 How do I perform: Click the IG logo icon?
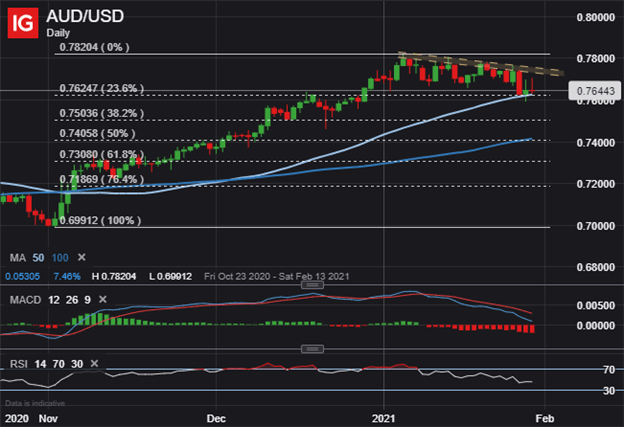[23, 23]
